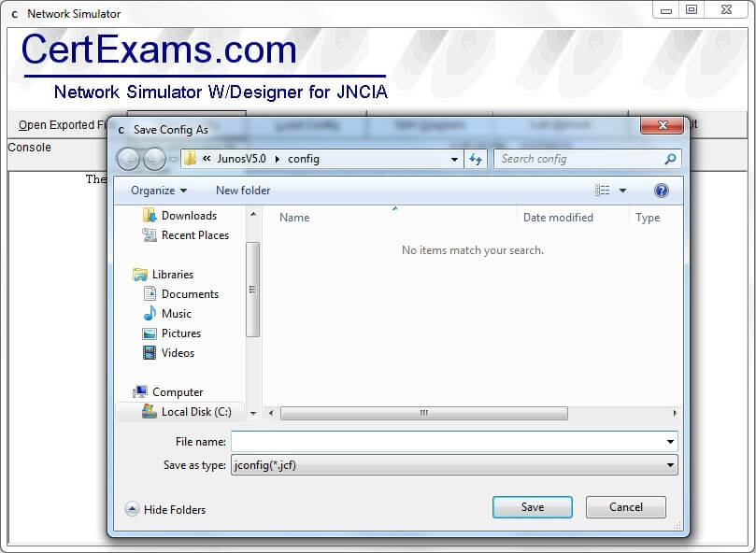
Task: Click the Recent Places icon
Action: click(x=150, y=234)
